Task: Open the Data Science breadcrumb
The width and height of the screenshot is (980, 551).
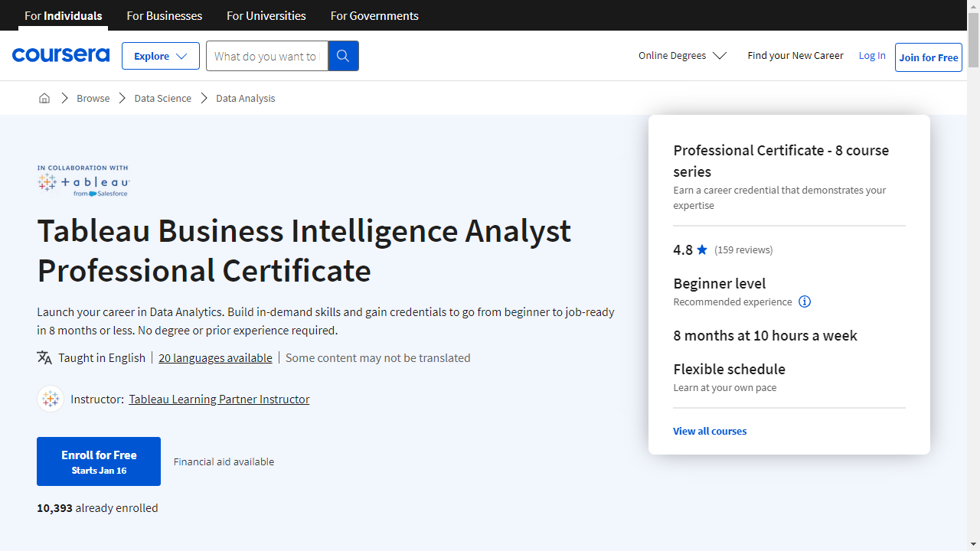Action: [163, 98]
